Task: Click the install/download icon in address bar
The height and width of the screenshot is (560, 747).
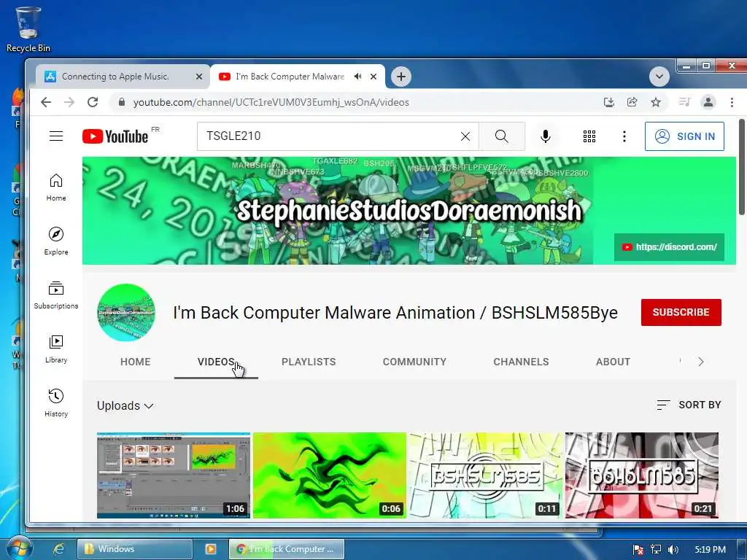Action: pos(609,102)
